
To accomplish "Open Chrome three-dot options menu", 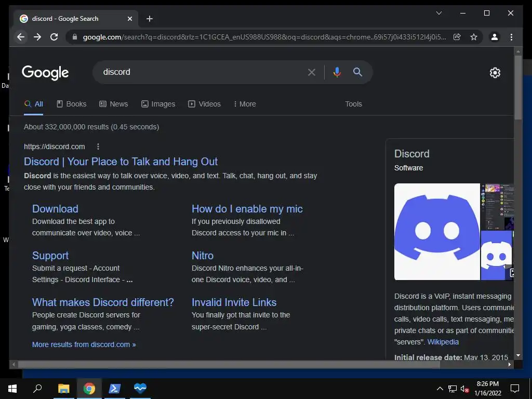I will point(511,37).
